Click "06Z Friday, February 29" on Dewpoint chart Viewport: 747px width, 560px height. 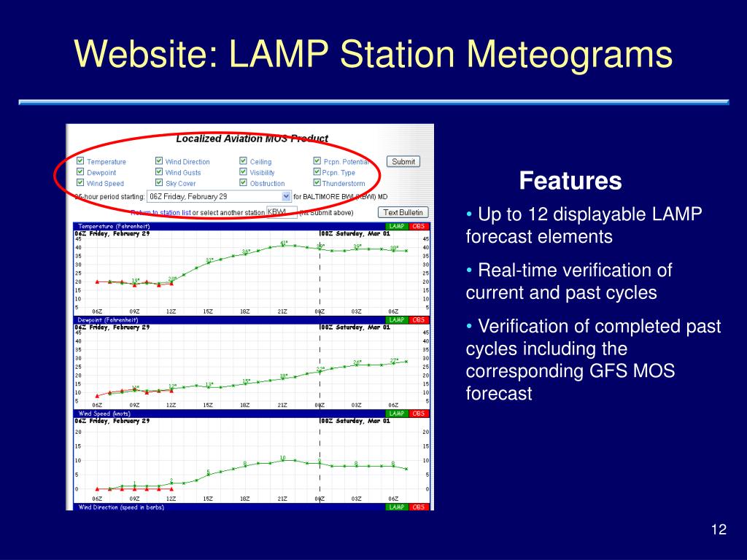(x=112, y=327)
